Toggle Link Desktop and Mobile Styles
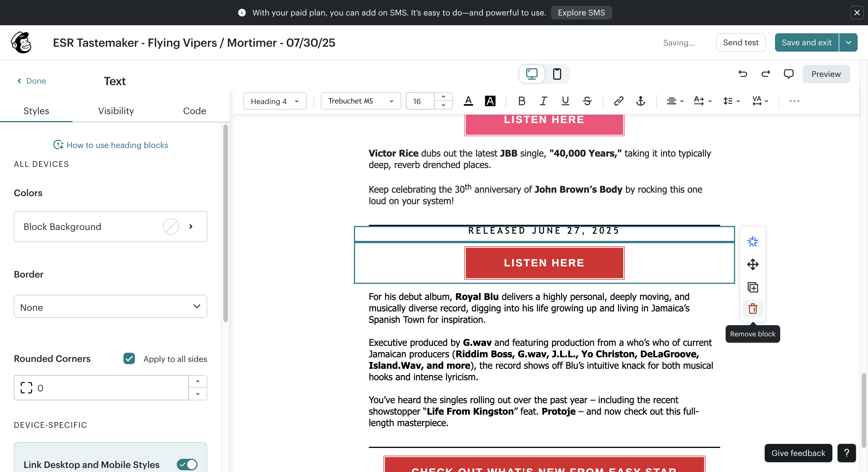Screen dimensions: 868x472 click(x=187, y=465)
